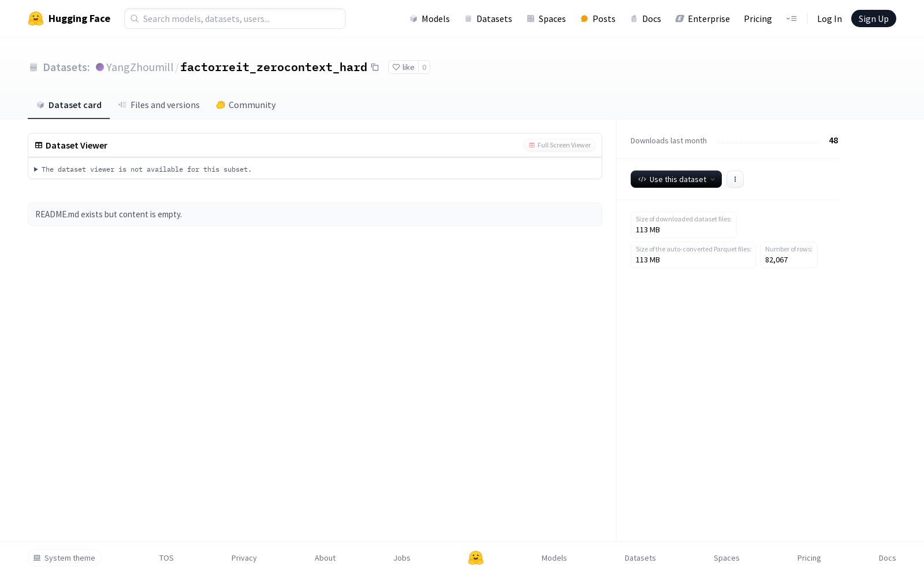Click the footer Hugging Face emoji
The height and width of the screenshot is (578, 924).
tap(476, 558)
